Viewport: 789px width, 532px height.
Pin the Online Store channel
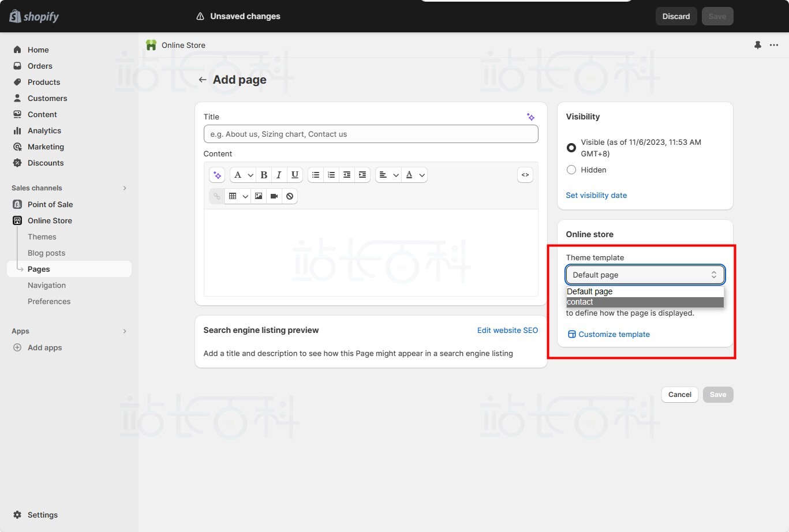tap(758, 45)
